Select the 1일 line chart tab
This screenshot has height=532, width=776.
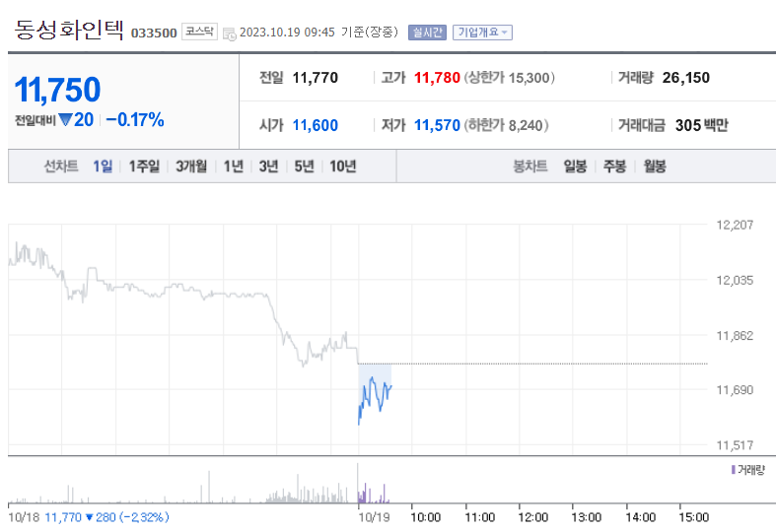point(103,166)
